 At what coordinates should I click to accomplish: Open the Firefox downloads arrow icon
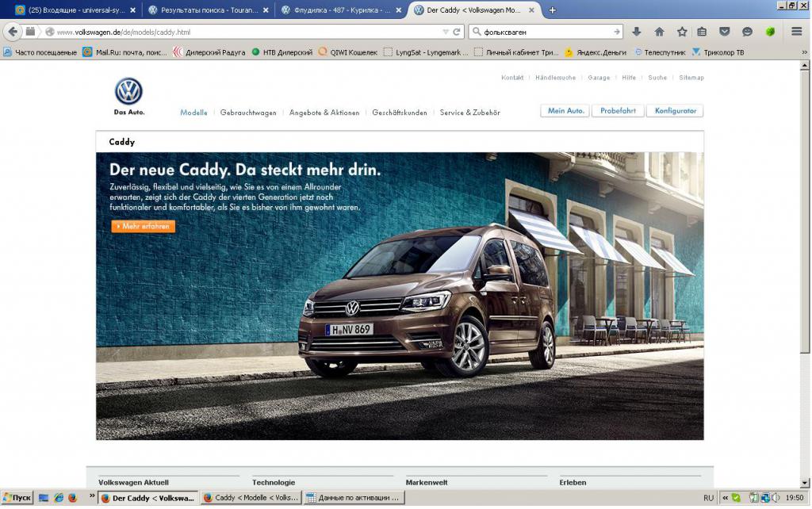click(637, 32)
